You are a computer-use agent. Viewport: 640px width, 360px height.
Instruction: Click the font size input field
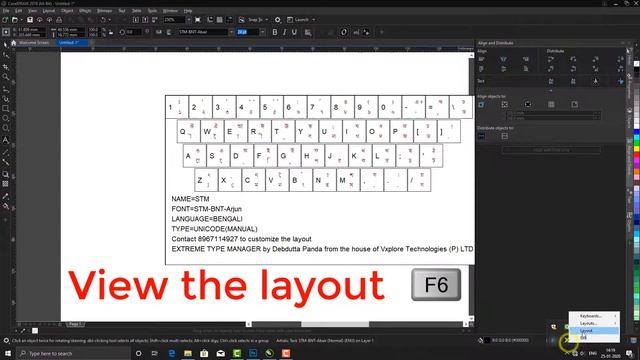click(x=247, y=32)
